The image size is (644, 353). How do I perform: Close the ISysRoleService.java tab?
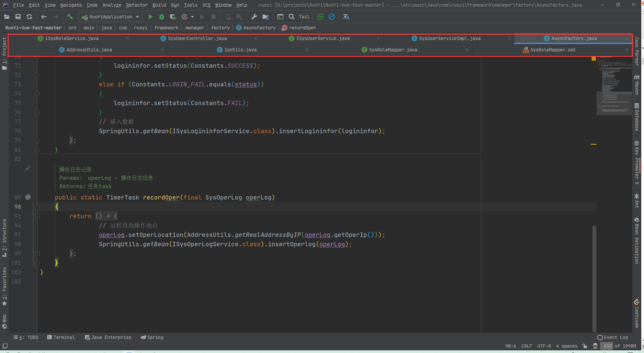(127, 38)
